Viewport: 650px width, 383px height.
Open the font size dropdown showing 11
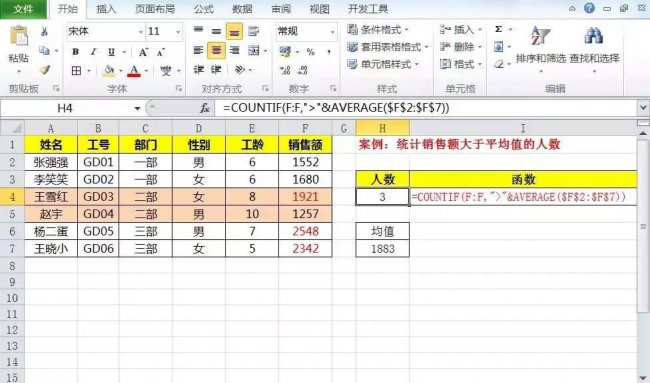178,32
